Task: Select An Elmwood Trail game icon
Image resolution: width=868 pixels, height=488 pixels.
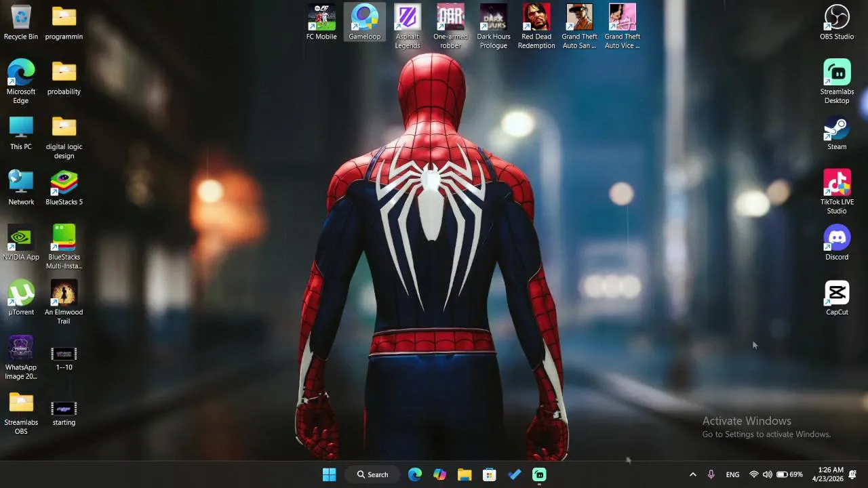Action: pos(64,302)
